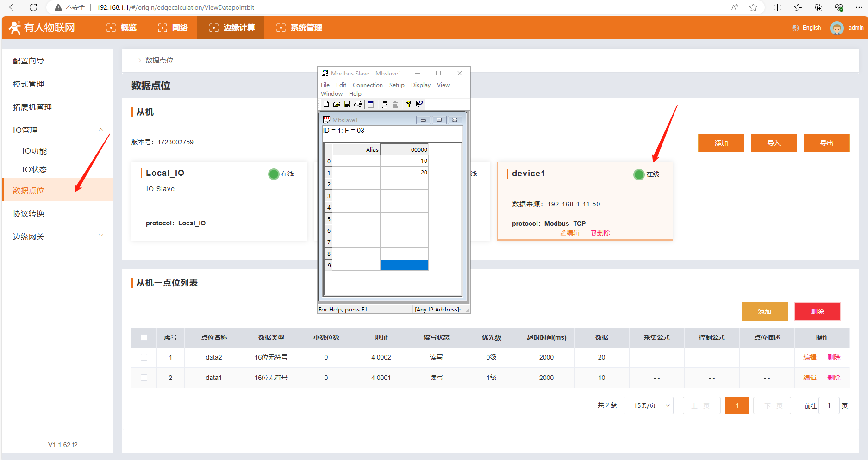Click the yellow question mark About icon
Image resolution: width=868 pixels, height=460 pixels.
pyautogui.click(x=408, y=105)
